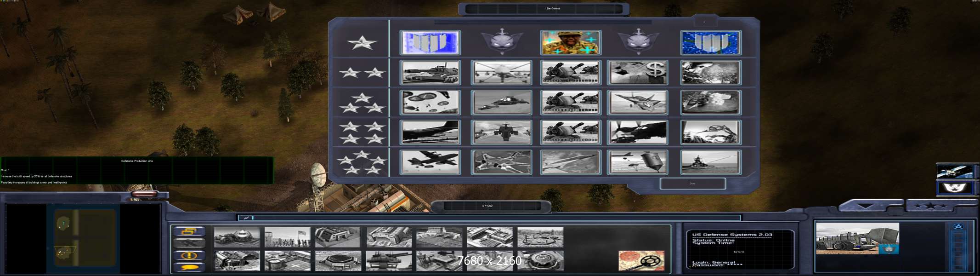980x276 pixels.
Task: Click the greyed-out crossed tools button
Action: tap(188, 243)
